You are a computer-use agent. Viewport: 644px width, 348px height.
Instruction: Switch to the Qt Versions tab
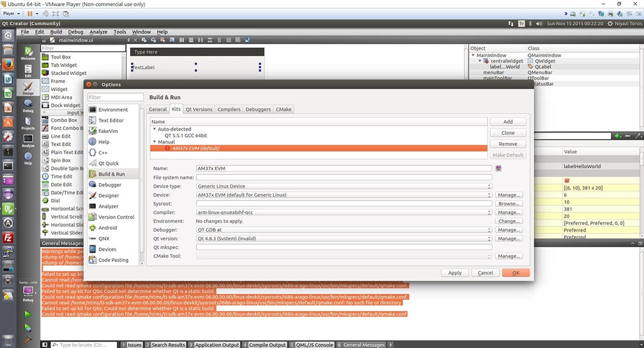click(x=199, y=109)
